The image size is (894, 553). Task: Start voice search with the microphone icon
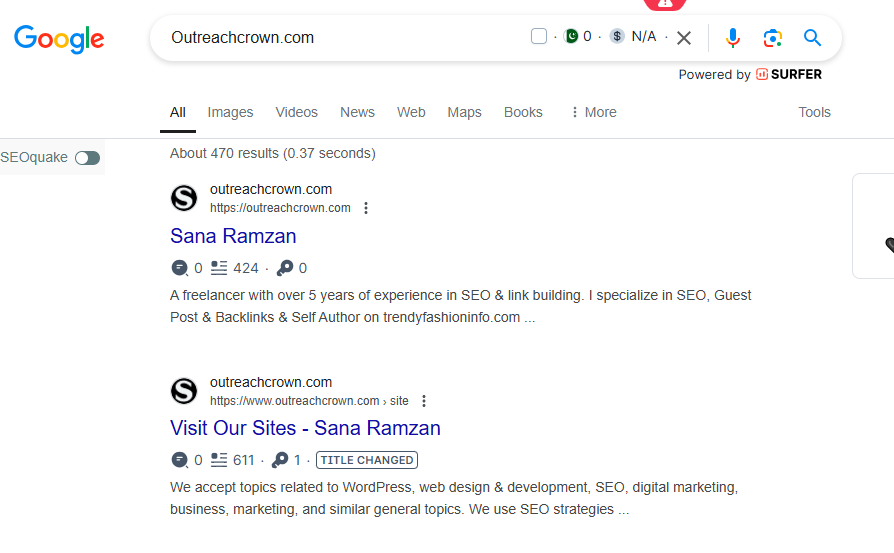(x=733, y=38)
